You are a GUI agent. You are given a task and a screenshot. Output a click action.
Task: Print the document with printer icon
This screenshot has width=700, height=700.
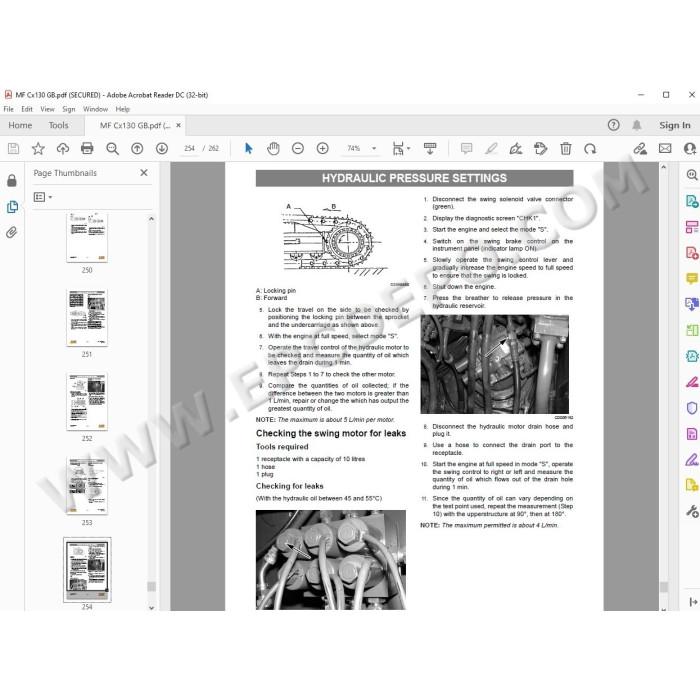(87, 149)
